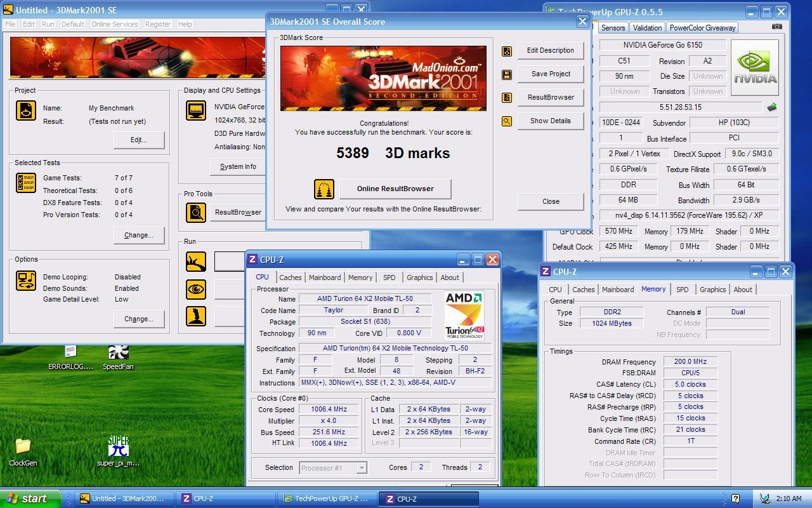The image size is (812, 508).
Task: Click the Display and CPU Settings monitor icon
Action: click(196, 110)
